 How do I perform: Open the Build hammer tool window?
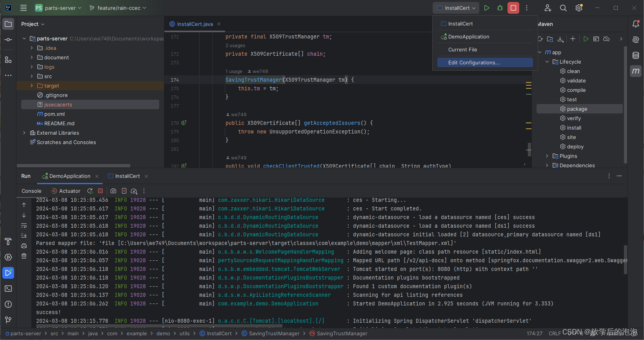click(8, 241)
